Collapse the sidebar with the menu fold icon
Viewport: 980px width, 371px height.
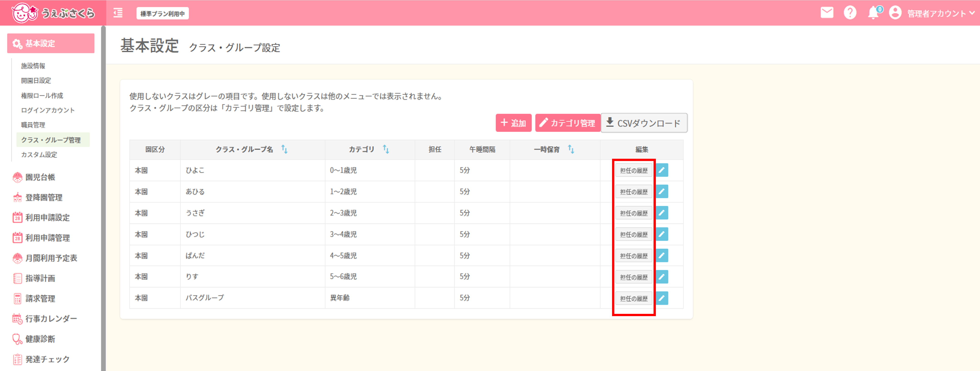coord(118,13)
